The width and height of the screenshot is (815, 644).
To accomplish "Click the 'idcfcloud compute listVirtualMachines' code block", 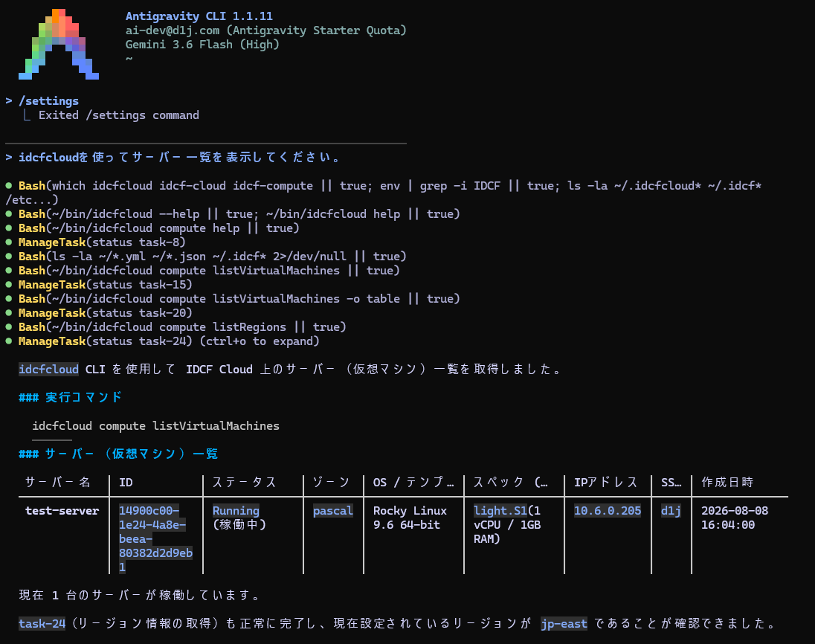I will coord(156,425).
